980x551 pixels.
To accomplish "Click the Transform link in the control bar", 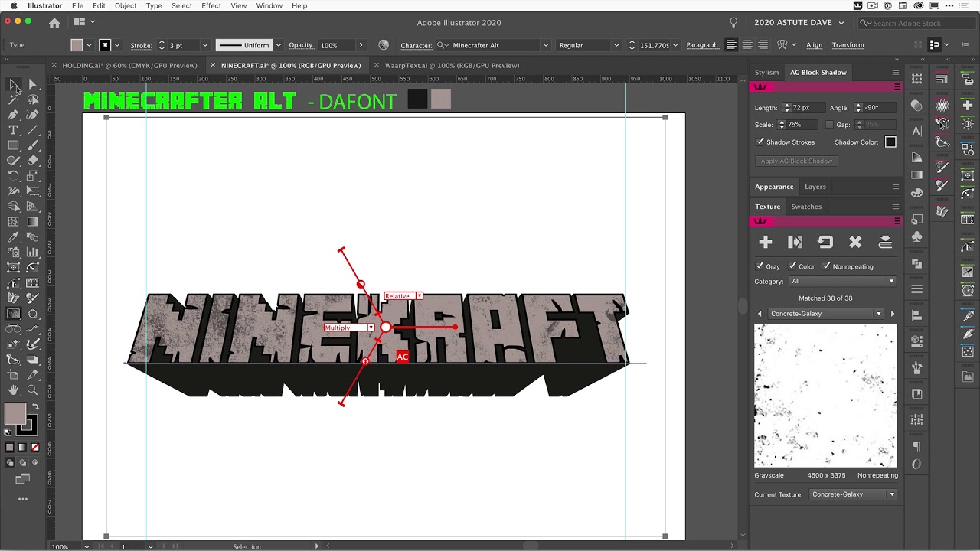I will [x=848, y=45].
